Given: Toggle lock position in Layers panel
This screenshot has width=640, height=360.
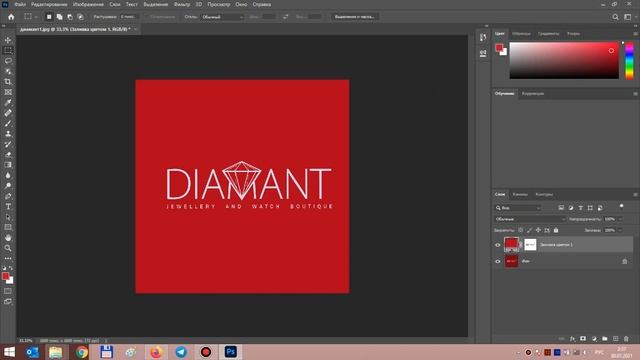Looking at the screenshot, I should 538,230.
